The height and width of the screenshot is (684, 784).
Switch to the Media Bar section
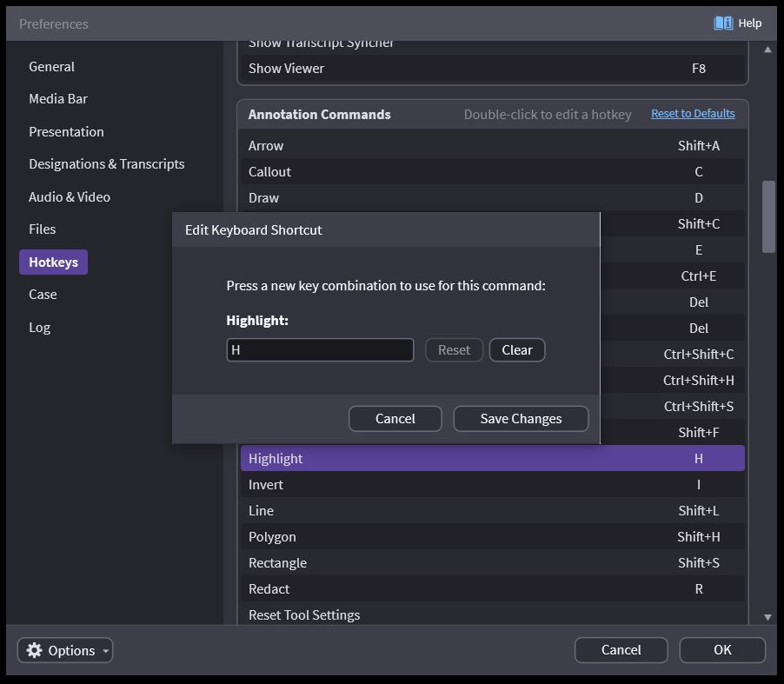58,99
